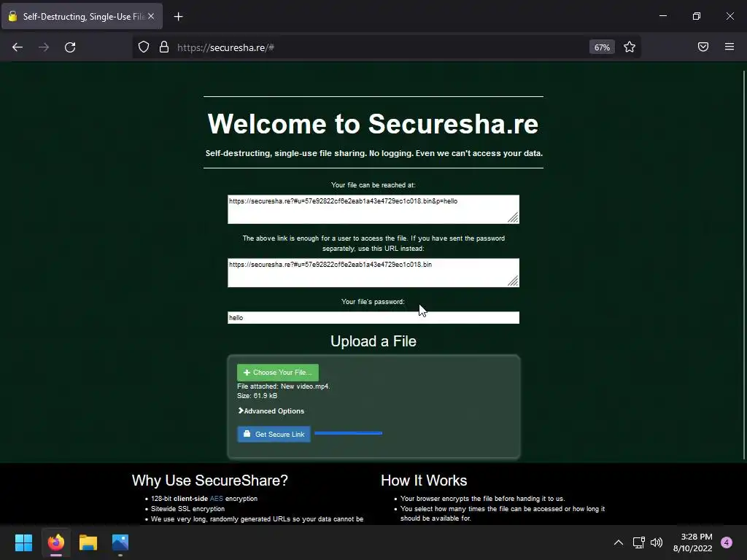747x560 pixels.
Task: Click the Choose Your File button
Action: point(278,373)
